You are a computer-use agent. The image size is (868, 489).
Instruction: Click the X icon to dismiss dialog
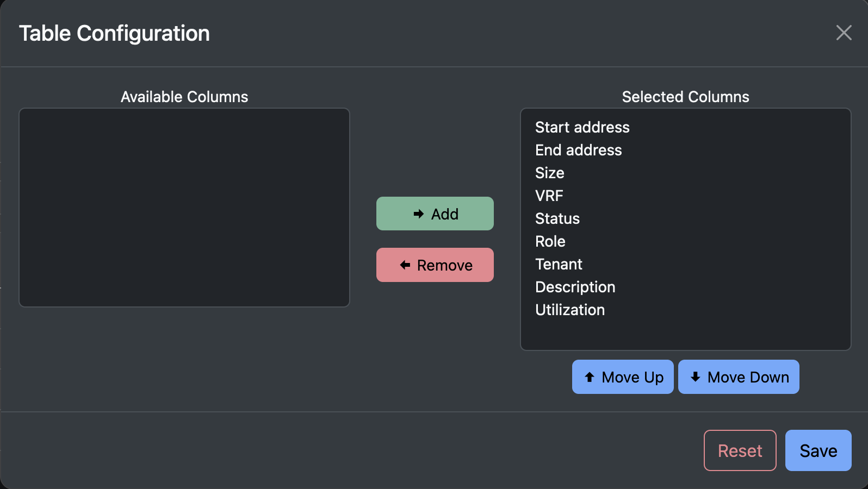[844, 33]
